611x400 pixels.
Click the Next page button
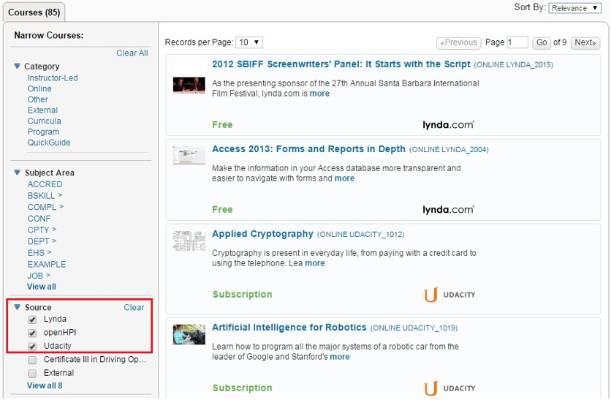pos(584,43)
